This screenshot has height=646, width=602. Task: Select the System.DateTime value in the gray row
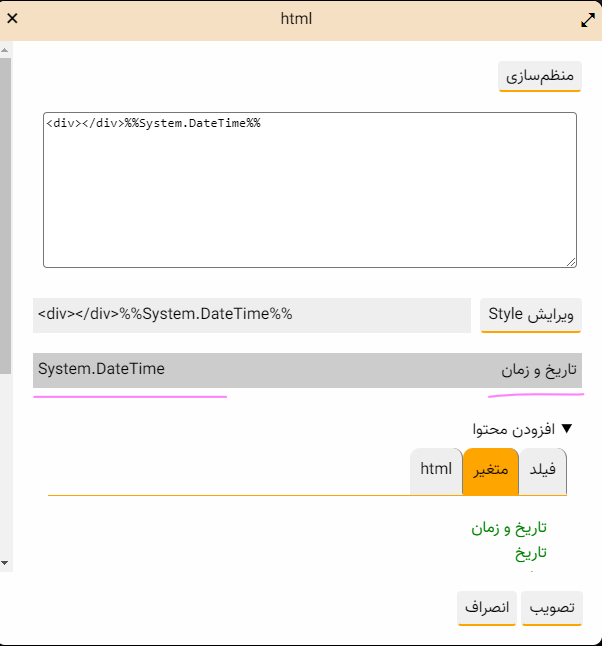[101, 370]
